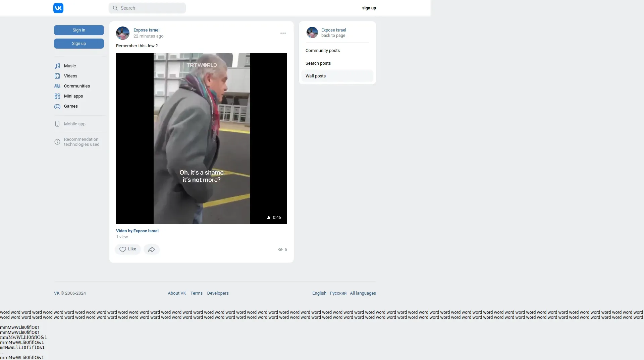Open the Games controller icon

coord(57,106)
